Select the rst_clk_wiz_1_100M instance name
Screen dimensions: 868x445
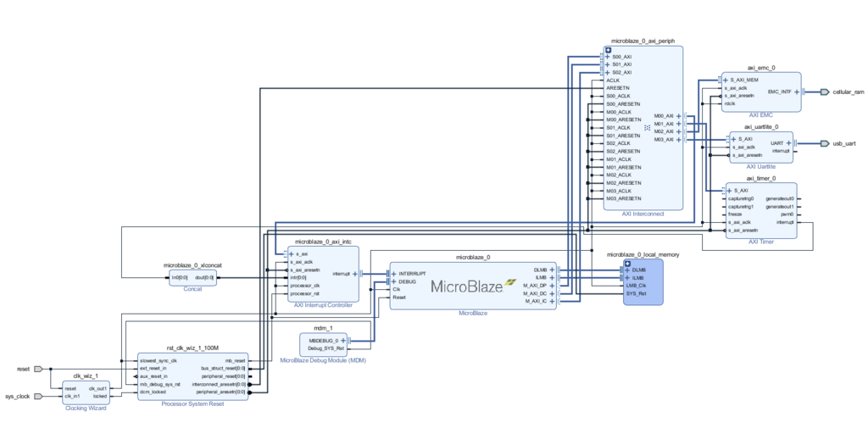[x=192, y=348]
